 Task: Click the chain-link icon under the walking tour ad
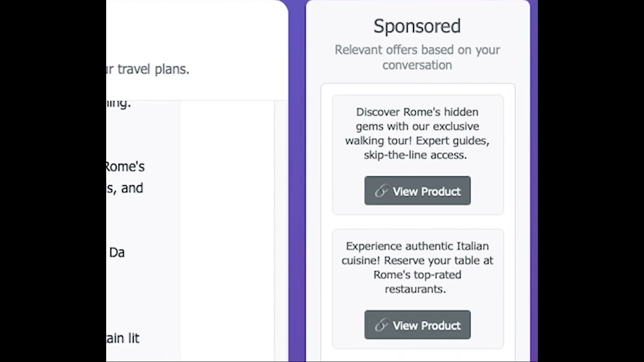pyautogui.click(x=382, y=191)
